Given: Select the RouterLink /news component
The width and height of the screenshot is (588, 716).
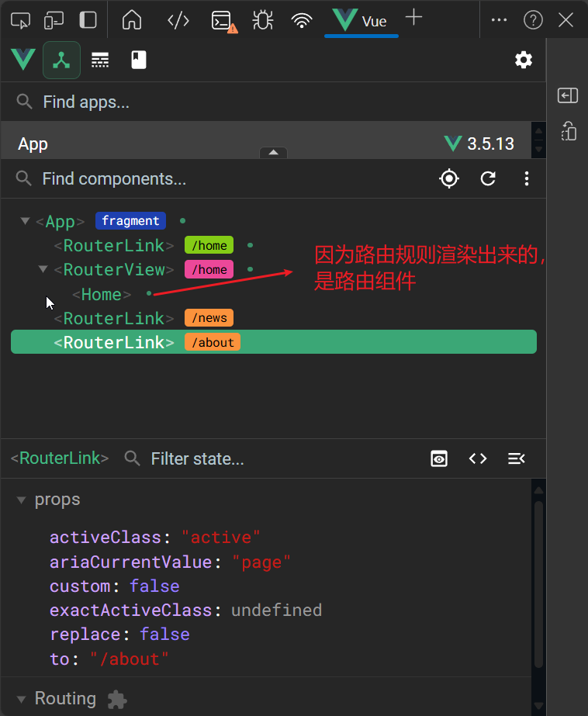Looking at the screenshot, I should [x=115, y=318].
